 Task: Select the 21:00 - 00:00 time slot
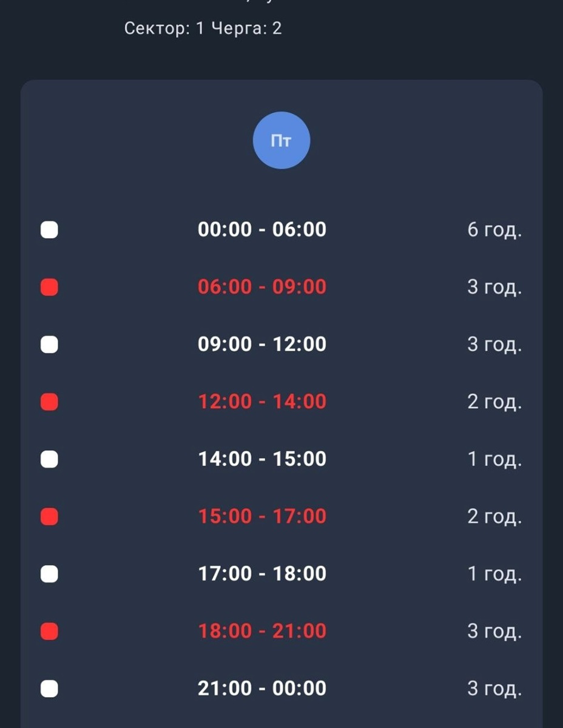[x=262, y=688]
